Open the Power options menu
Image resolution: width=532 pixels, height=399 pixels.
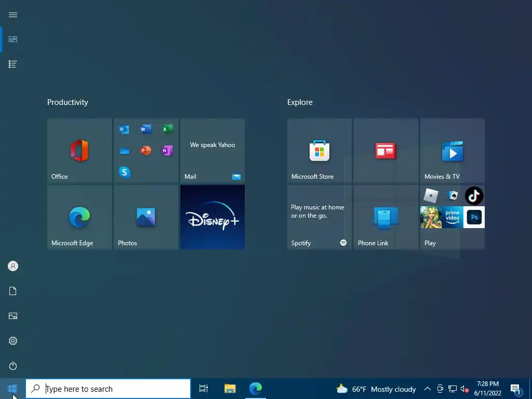pos(13,366)
